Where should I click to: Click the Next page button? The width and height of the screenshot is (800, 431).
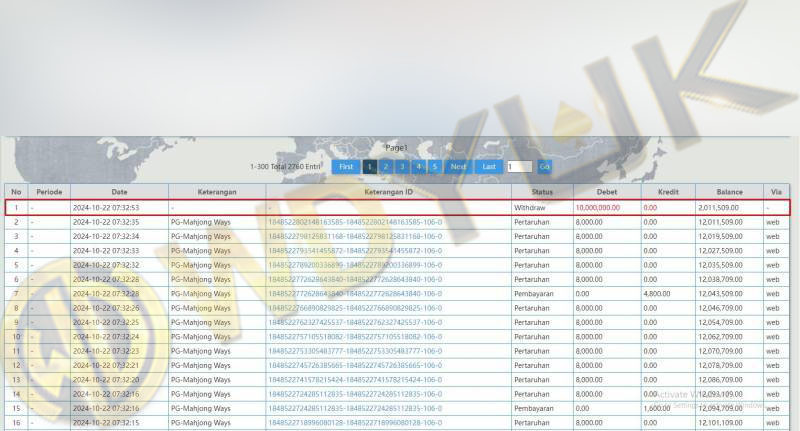tap(458, 167)
